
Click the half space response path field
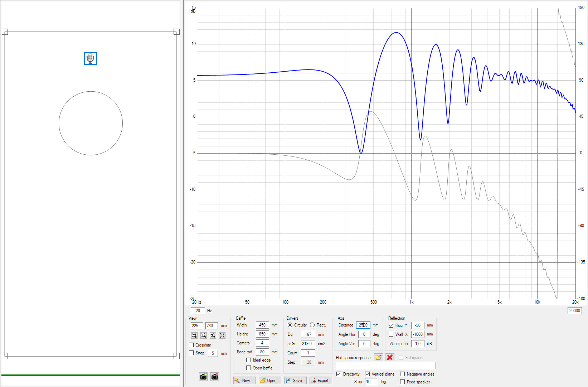(386, 366)
